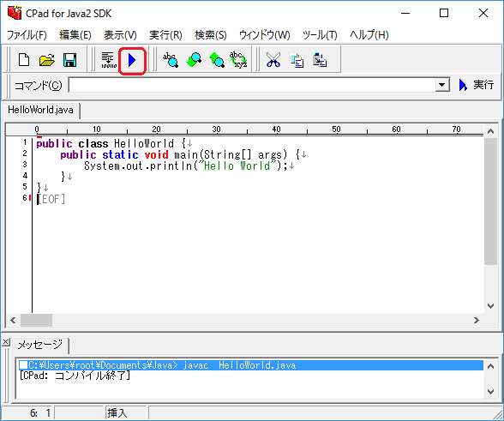Viewport: 504px width, 421px height.
Task: Click the find next down-arrow search icon
Action: [x=194, y=60]
